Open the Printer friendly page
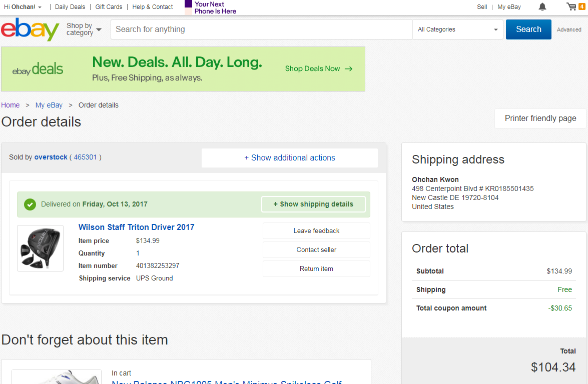The height and width of the screenshot is (384, 588). point(540,118)
